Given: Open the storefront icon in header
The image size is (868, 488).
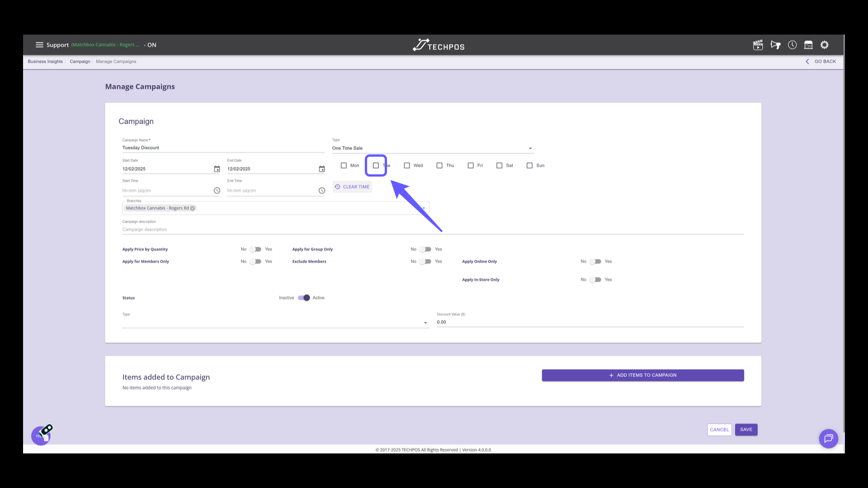Looking at the screenshot, I should 808,45.
